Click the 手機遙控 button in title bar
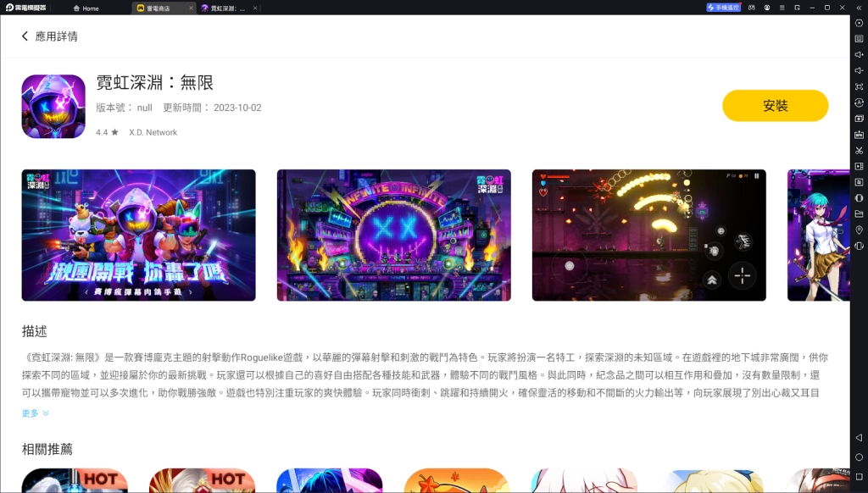The image size is (868, 493). tap(723, 8)
